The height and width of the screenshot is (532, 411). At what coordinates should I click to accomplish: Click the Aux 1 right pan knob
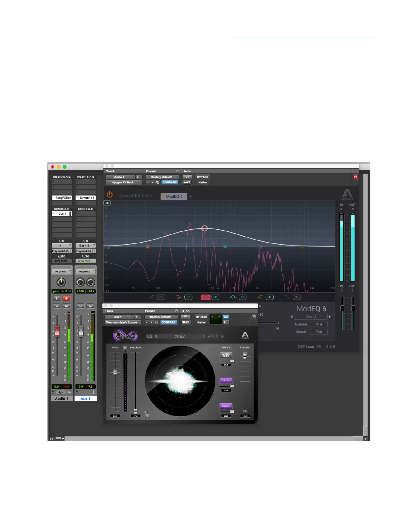[x=91, y=282]
